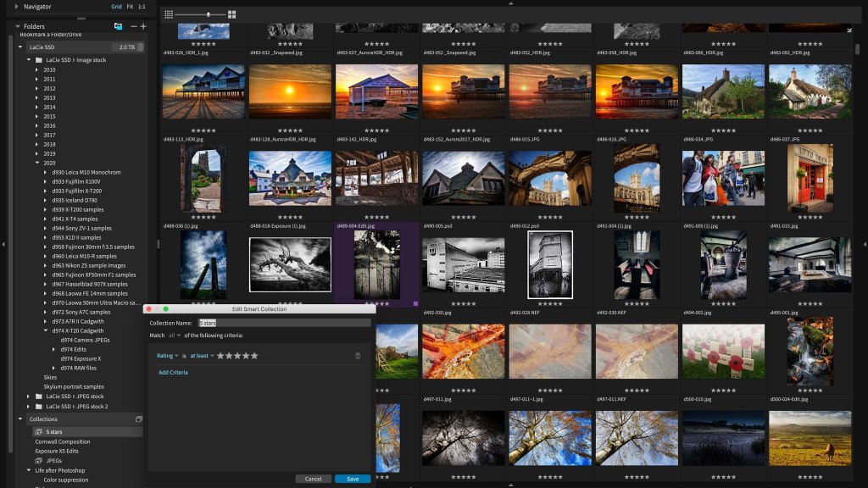Click the small thumbnails grid icon
Screen dimensions: 868x488
point(169,14)
